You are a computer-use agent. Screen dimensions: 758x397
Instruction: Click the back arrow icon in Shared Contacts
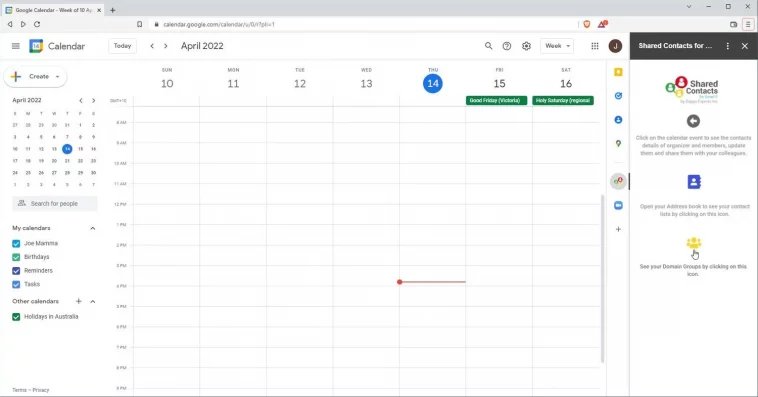point(693,121)
